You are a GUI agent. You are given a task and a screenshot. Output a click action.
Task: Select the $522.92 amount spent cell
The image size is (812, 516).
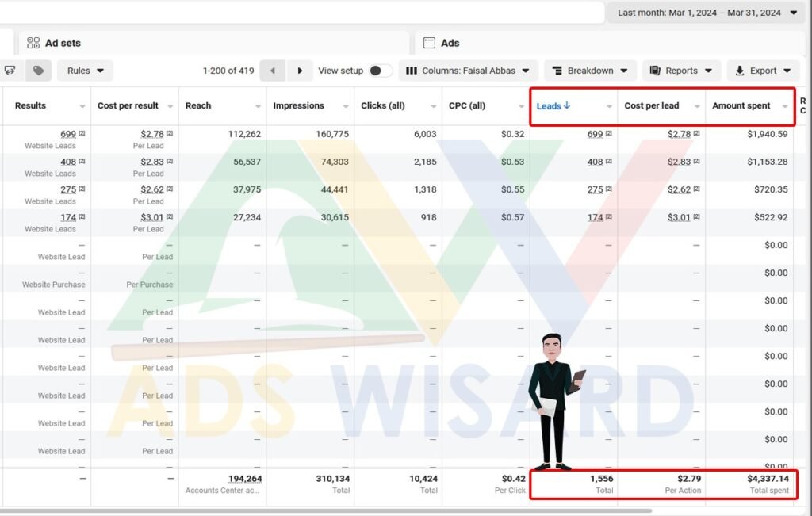point(771,217)
